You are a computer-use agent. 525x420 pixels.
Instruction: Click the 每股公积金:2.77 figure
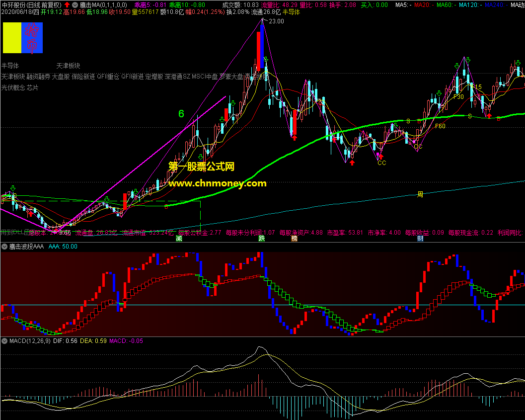point(200,233)
